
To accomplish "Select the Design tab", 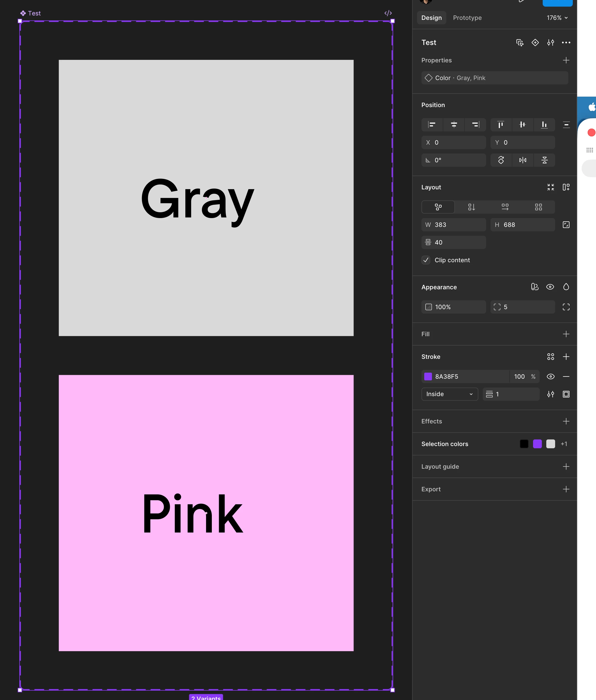I will pyautogui.click(x=431, y=18).
